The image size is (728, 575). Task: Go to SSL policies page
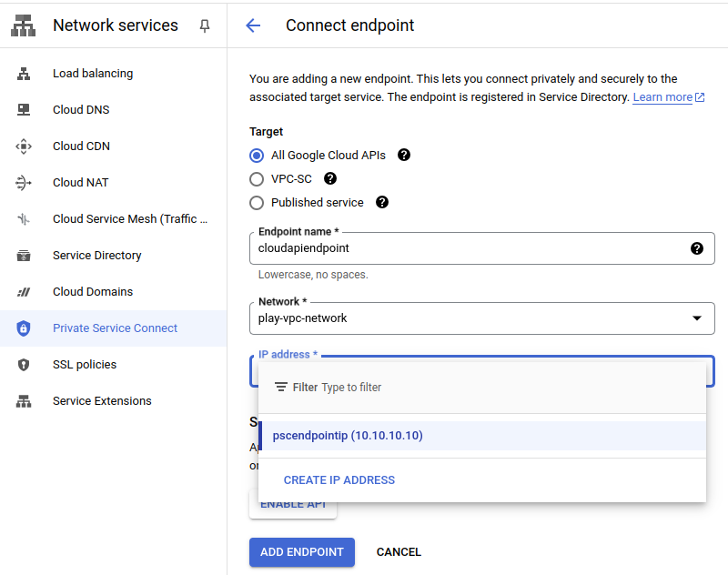pos(85,365)
